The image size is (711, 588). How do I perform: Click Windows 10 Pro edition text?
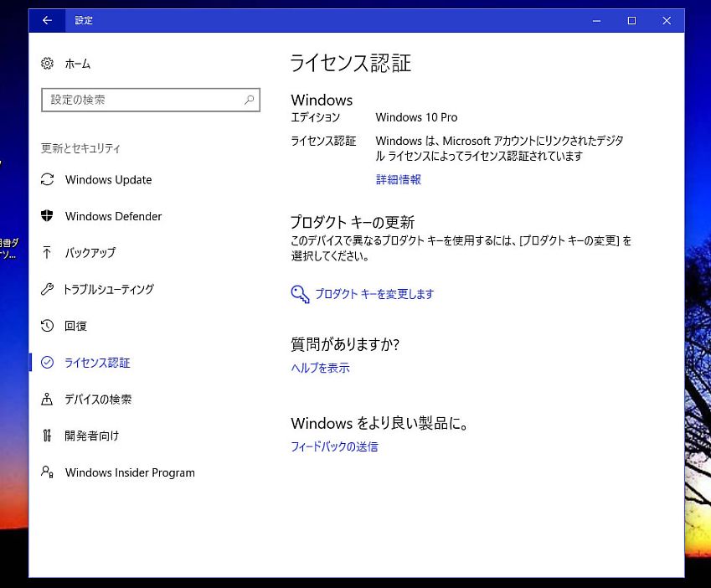point(416,117)
